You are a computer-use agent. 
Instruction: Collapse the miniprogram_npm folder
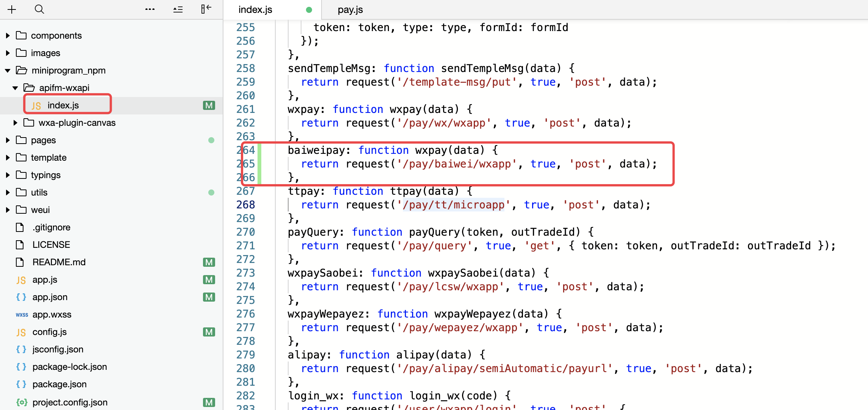pos(8,70)
